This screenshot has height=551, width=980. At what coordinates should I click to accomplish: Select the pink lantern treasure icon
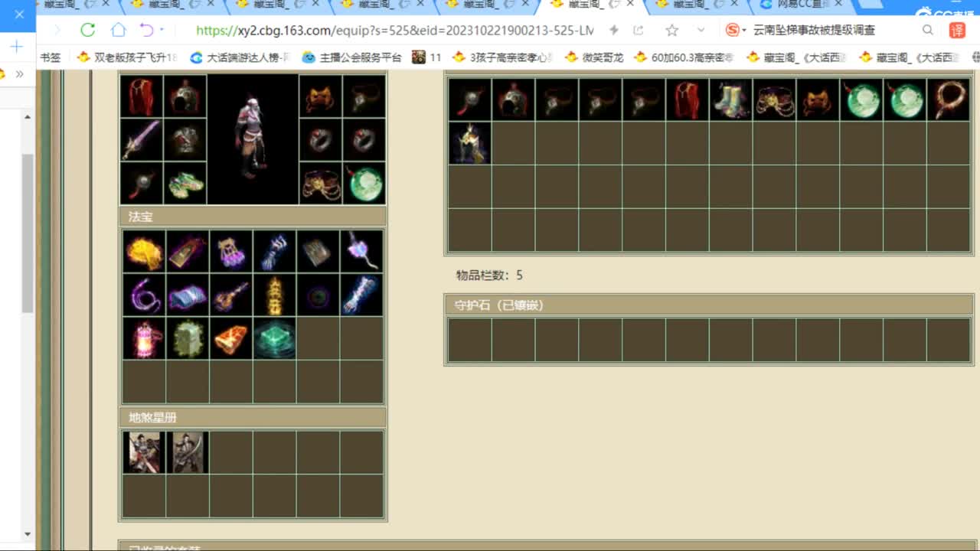(144, 338)
